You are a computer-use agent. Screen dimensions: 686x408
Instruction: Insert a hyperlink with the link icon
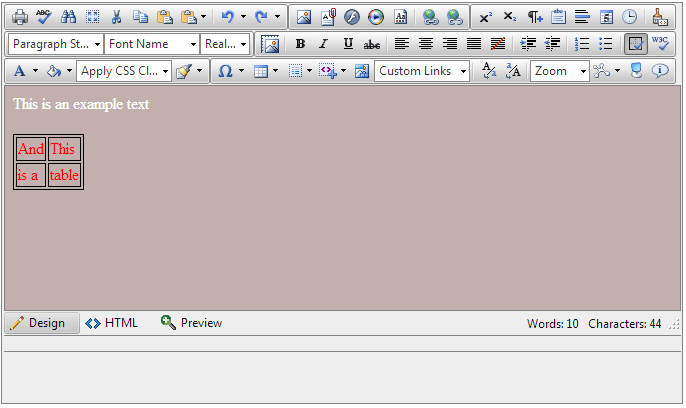430,17
